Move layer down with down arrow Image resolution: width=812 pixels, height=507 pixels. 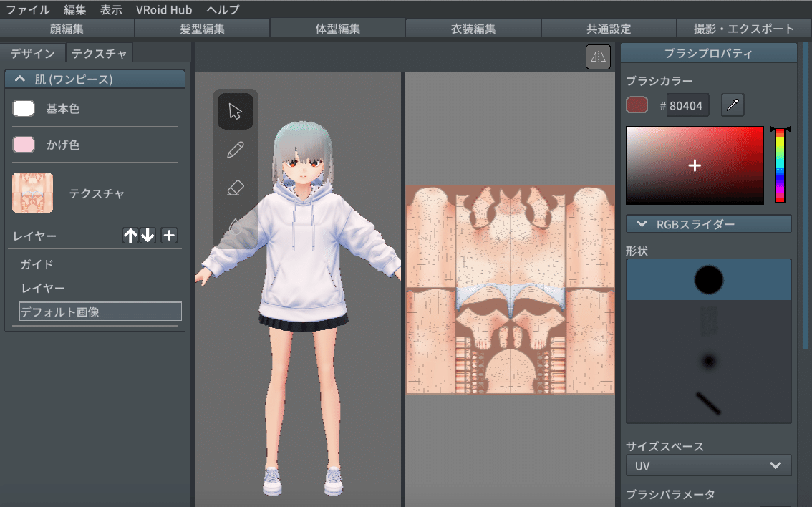pos(148,236)
